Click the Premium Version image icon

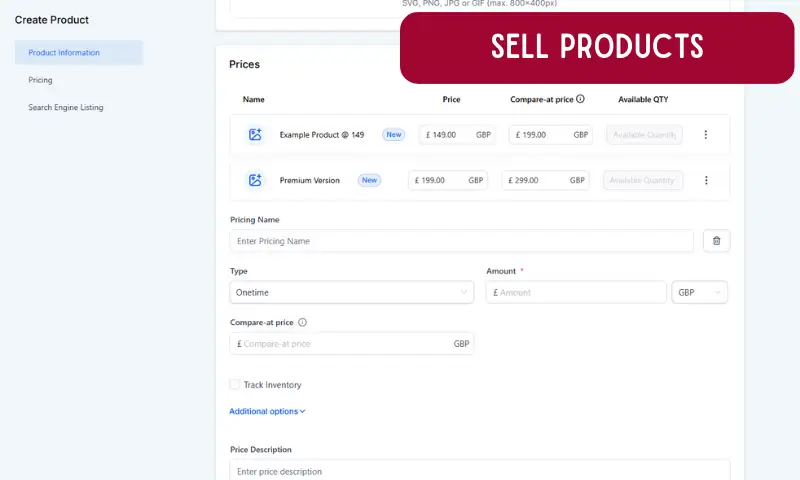(255, 181)
